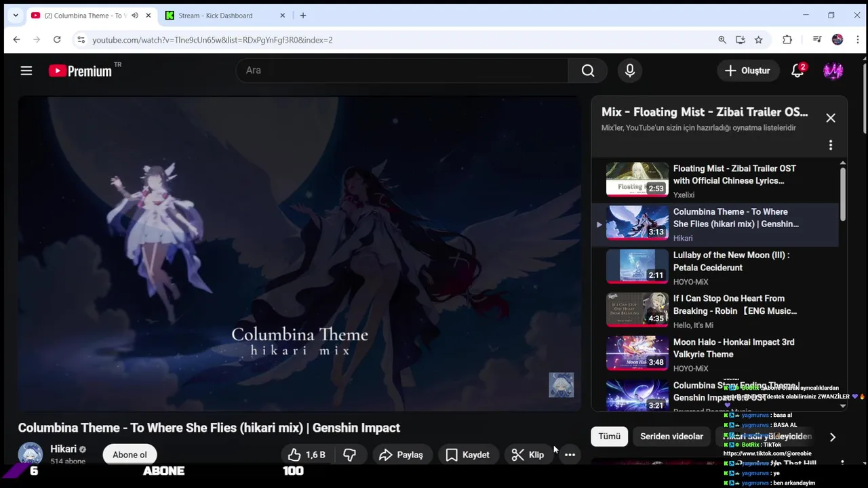Open the tab search dropdown arrow

tap(16, 16)
